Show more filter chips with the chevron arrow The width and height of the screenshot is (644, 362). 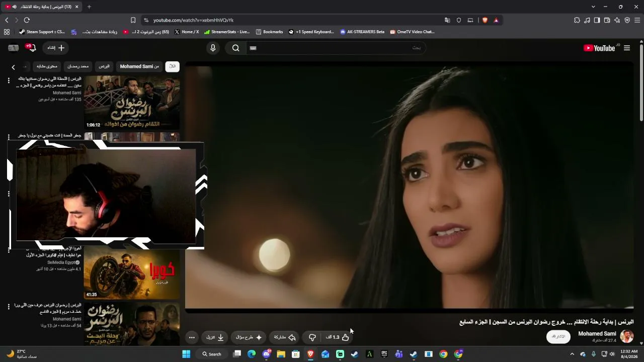[x=14, y=67]
